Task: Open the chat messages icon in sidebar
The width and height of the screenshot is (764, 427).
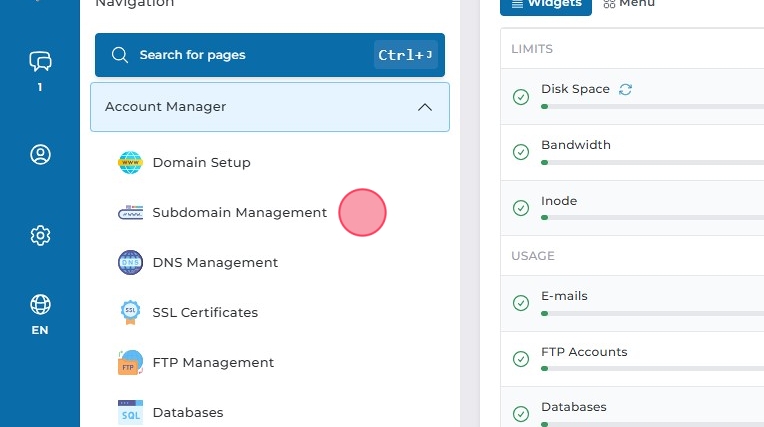Action: 40,62
